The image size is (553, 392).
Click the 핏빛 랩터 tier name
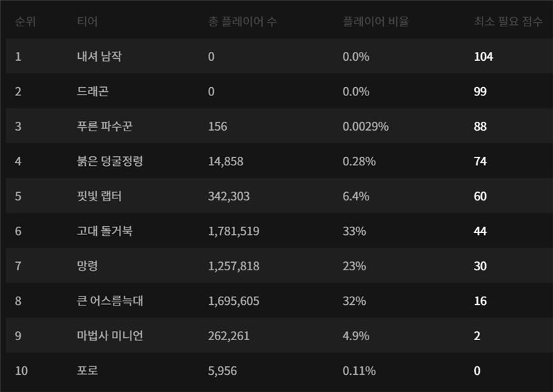tap(100, 196)
